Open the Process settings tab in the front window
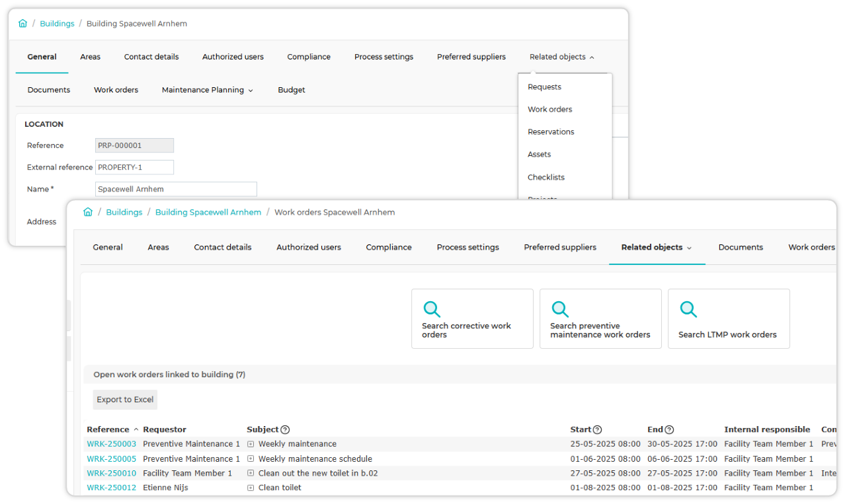Screen dimensions: 845x504 pyautogui.click(x=468, y=247)
